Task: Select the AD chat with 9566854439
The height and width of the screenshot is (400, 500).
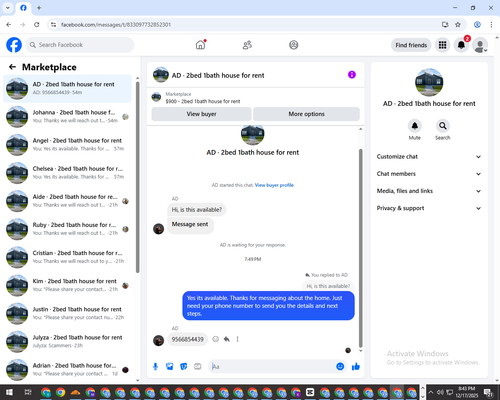Action: click(x=67, y=89)
